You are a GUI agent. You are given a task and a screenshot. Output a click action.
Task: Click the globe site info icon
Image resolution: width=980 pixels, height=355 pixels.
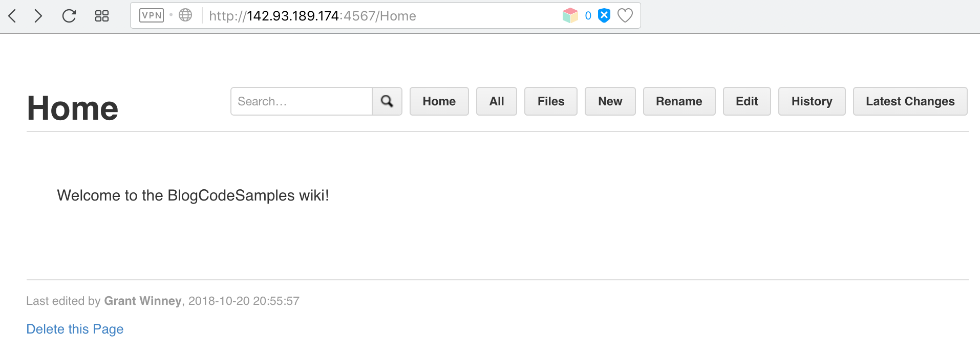pyautogui.click(x=185, y=15)
